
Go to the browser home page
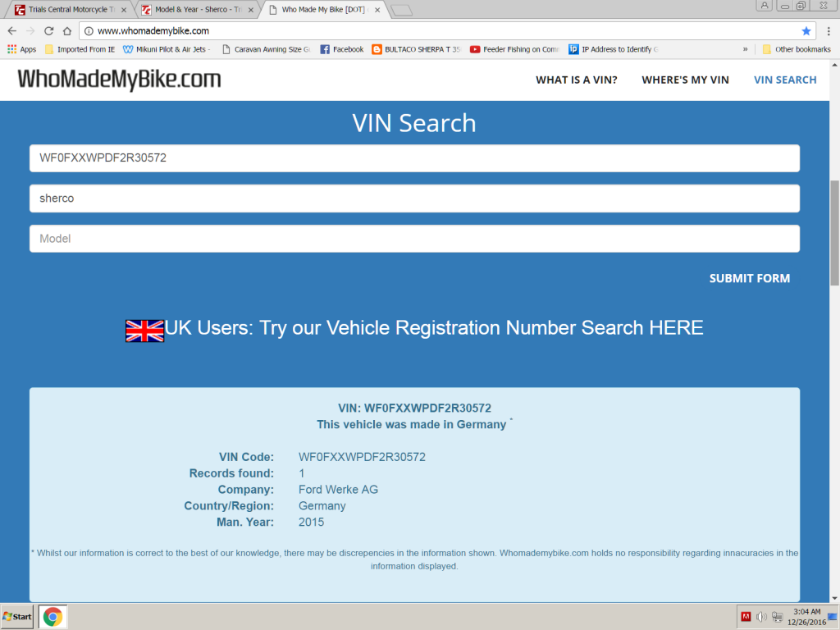click(67, 31)
